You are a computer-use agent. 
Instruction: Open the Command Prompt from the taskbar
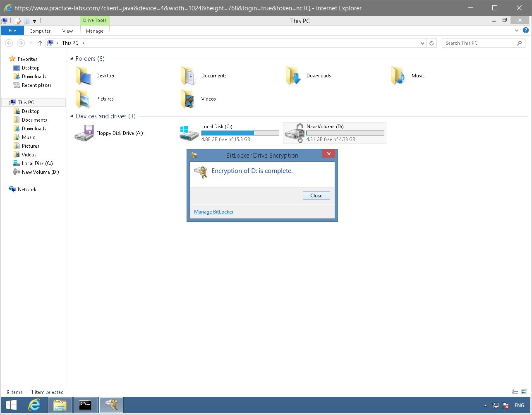tap(85, 405)
